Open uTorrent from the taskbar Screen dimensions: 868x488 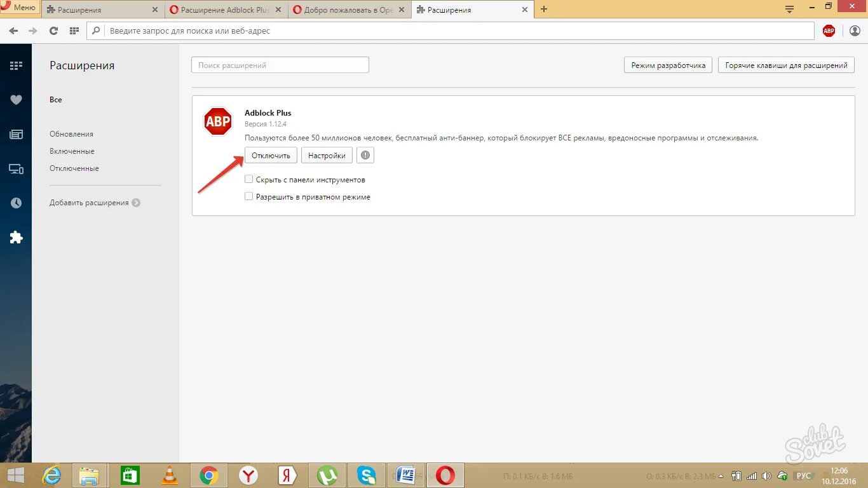pos(327,475)
